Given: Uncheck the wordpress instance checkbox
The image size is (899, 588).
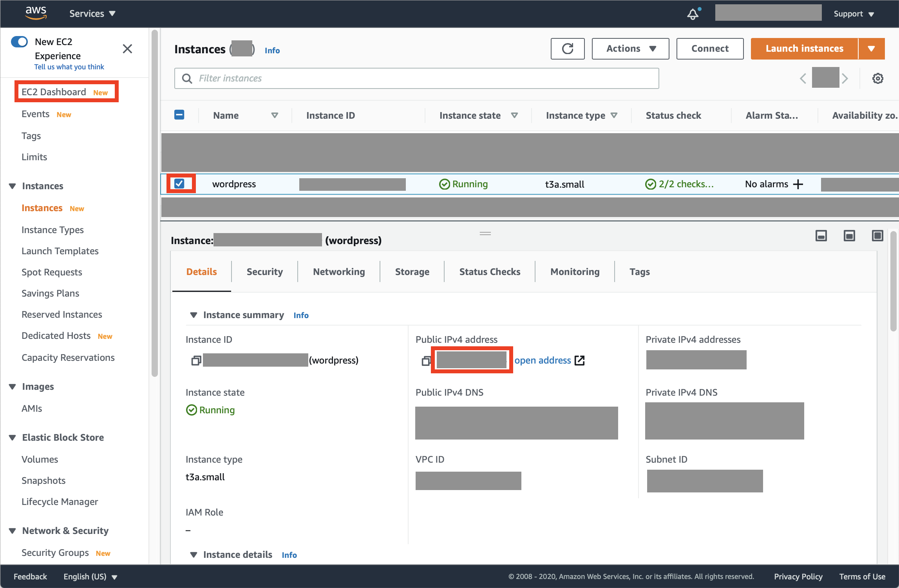Looking at the screenshot, I should (x=179, y=183).
